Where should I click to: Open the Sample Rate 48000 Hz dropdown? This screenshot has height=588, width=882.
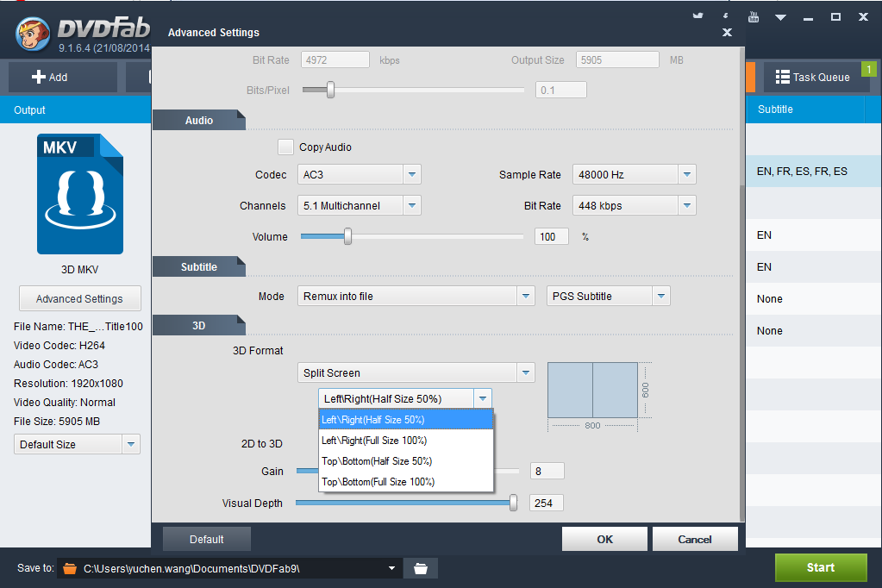686,174
